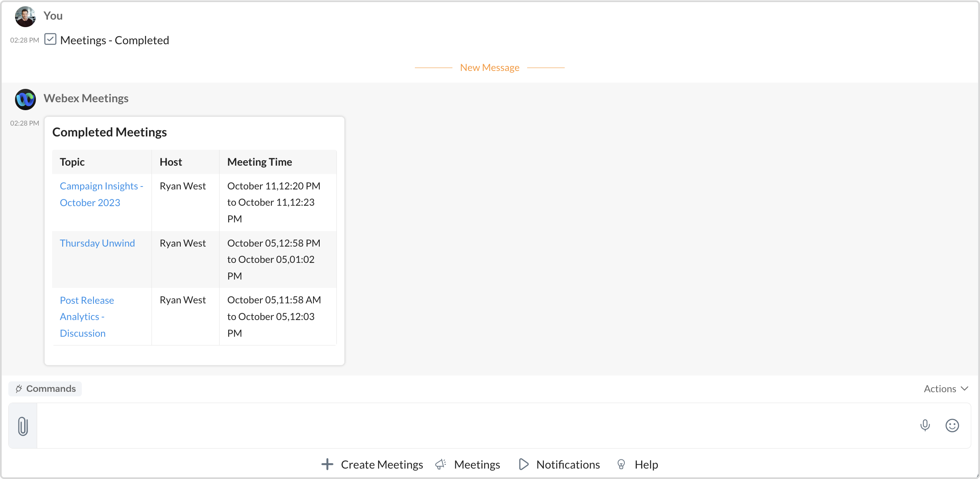
Task: Click the plus icon beside Create Meetings
Action: point(327,464)
